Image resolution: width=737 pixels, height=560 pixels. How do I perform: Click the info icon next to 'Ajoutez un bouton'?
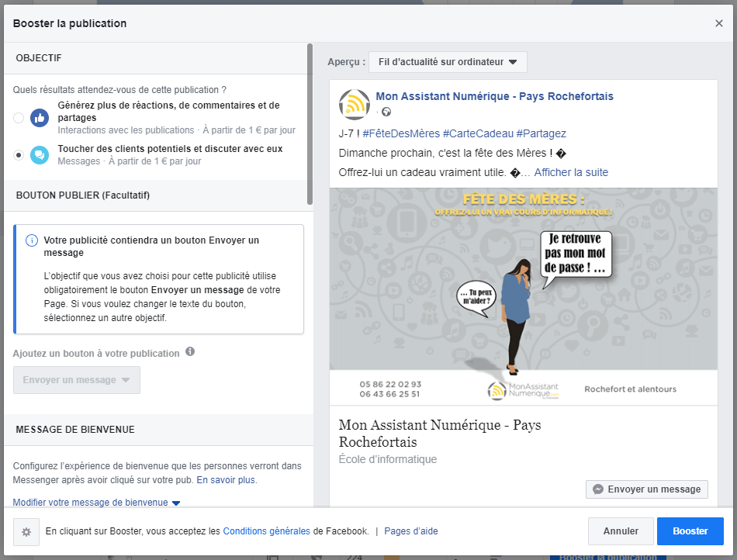tap(190, 352)
